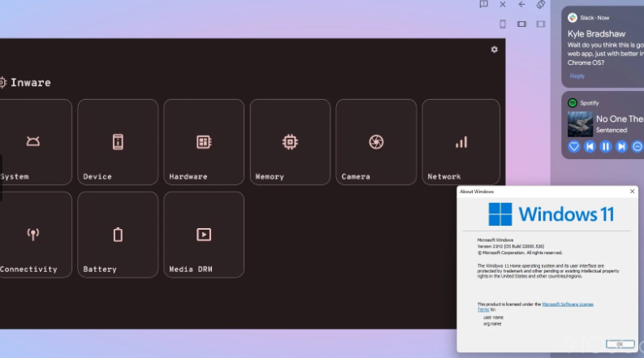Skip to the next Spotify track
Screen dimensions: 644x358
point(621,147)
